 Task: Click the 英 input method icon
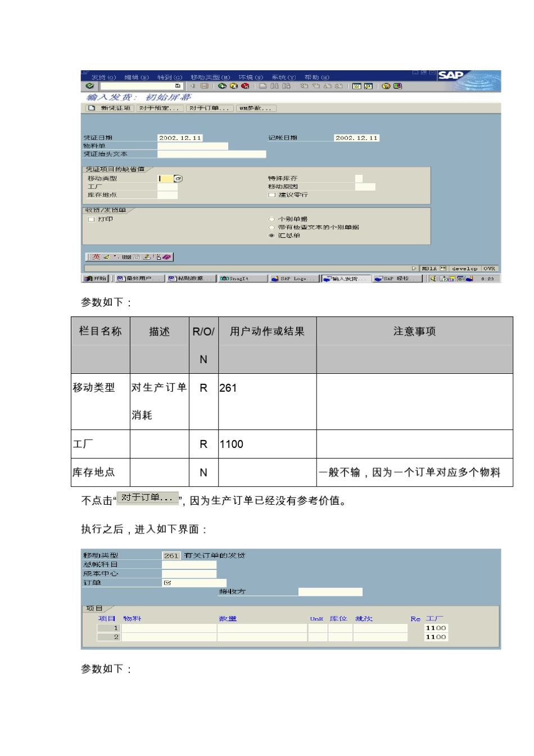pyautogui.click(x=96, y=257)
